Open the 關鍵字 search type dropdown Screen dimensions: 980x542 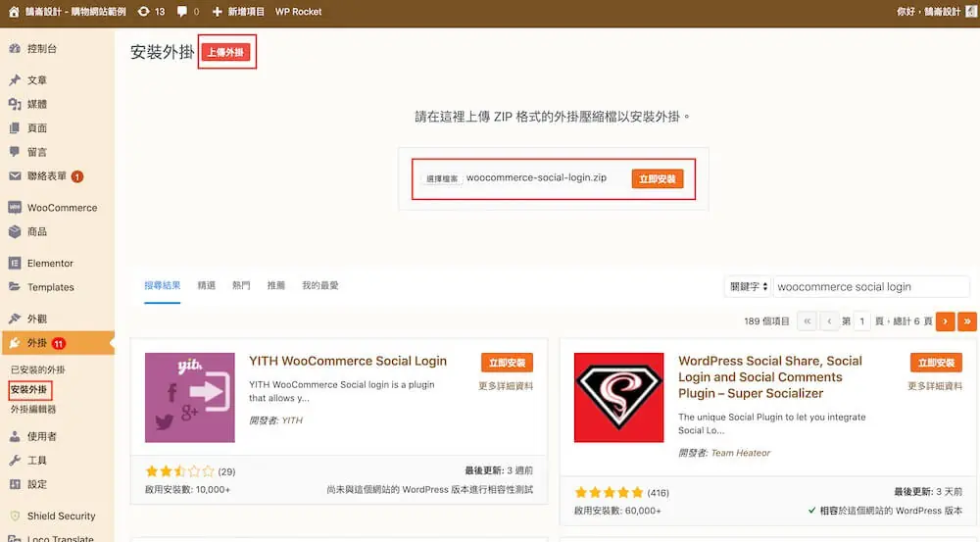[x=748, y=286]
